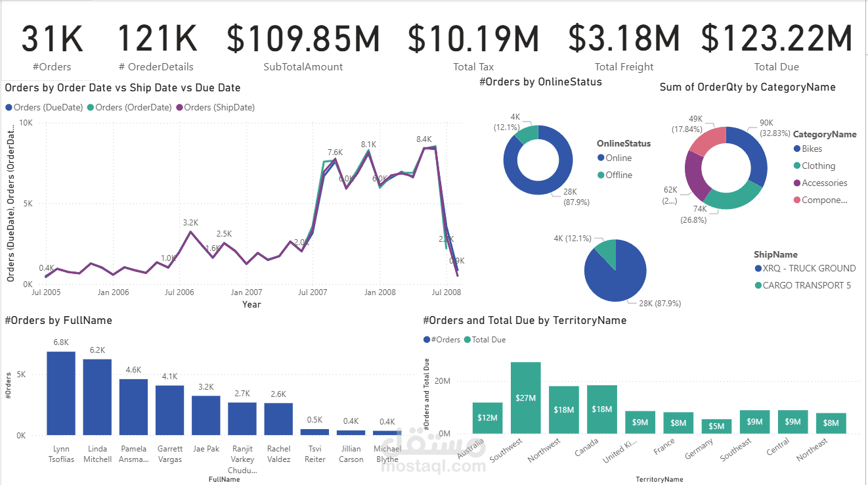
Task: Click the #Orders by FullName title
Action: [58, 321]
